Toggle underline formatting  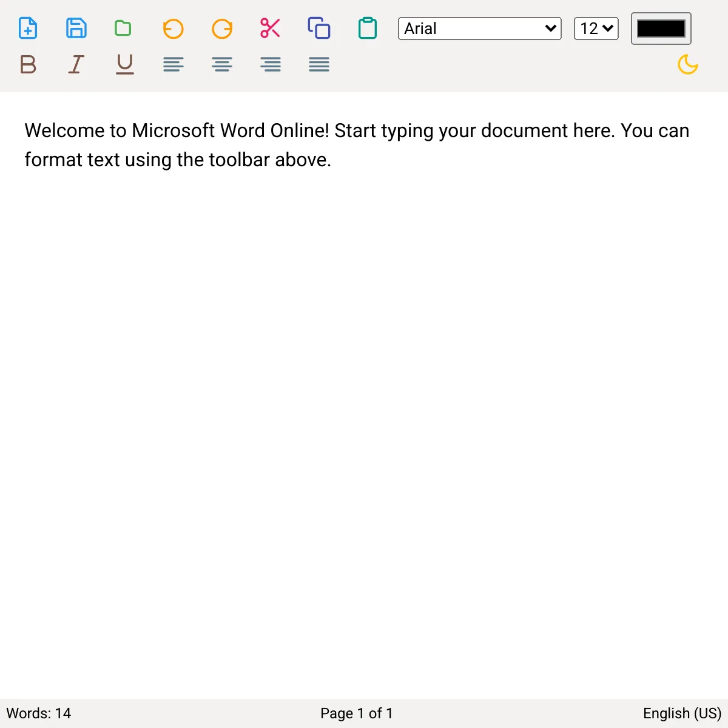pos(125,64)
